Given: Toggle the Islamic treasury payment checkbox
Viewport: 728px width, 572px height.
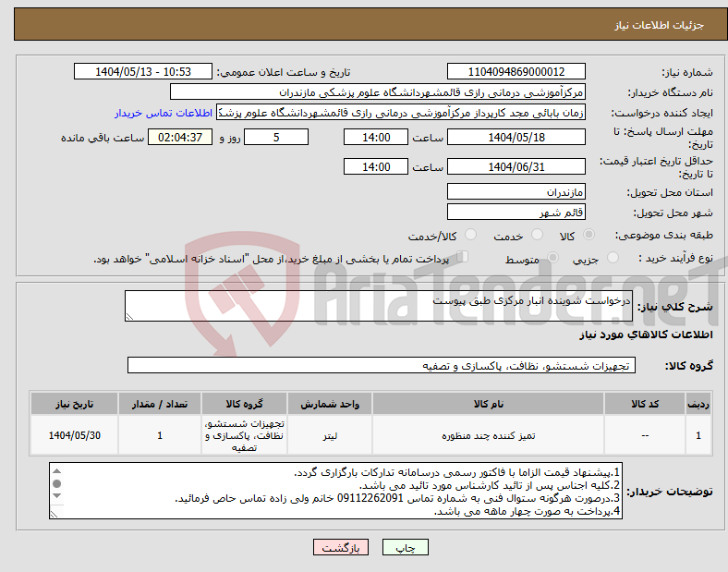Looking at the screenshot, I should click(463, 257).
